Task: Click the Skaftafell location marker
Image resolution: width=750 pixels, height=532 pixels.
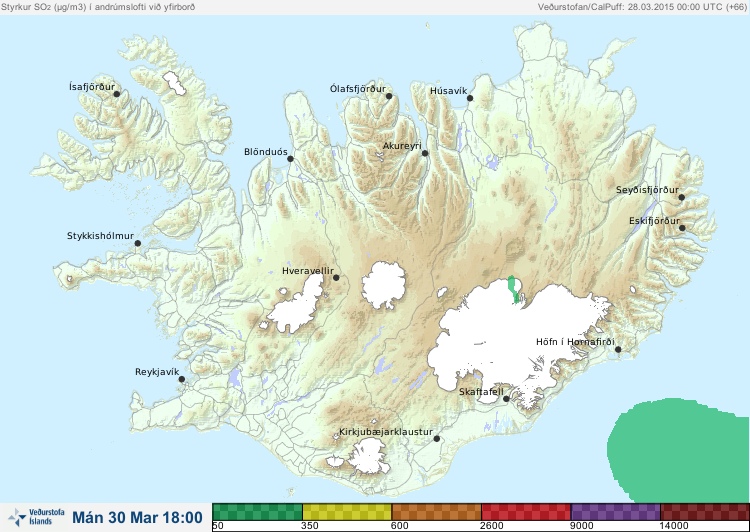Action: point(506,399)
